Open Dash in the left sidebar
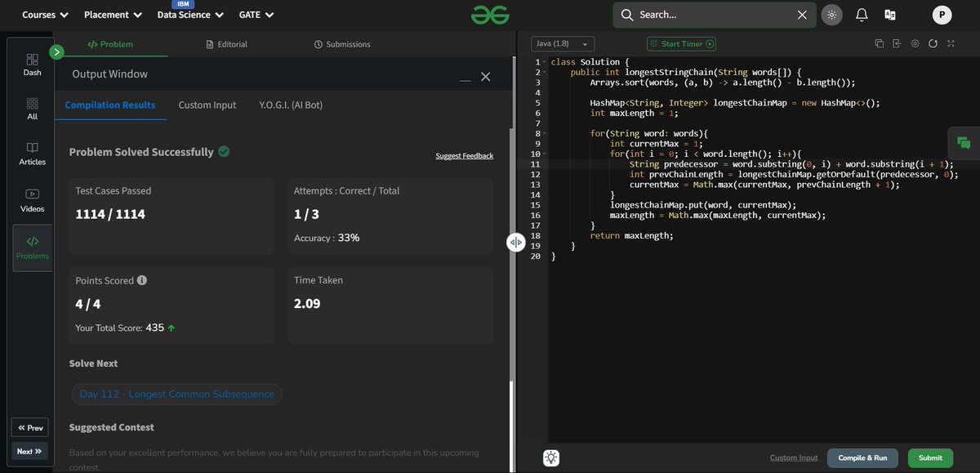 click(32, 65)
